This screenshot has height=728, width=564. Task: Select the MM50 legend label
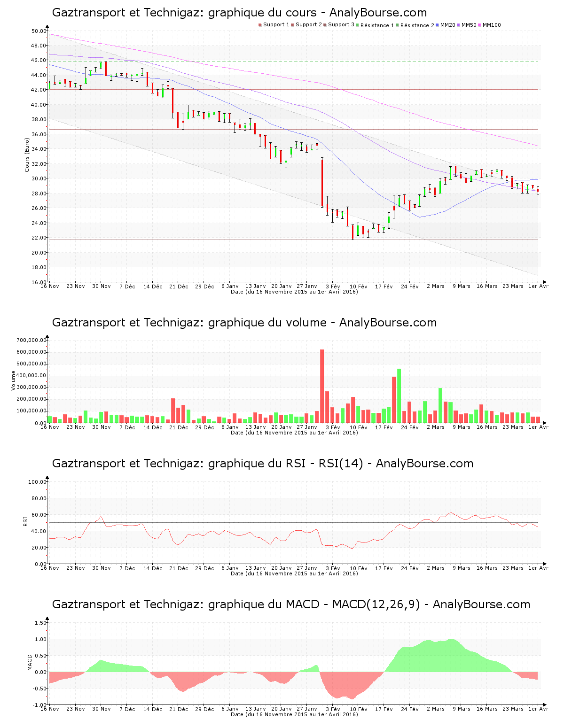(x=469, y=25)
